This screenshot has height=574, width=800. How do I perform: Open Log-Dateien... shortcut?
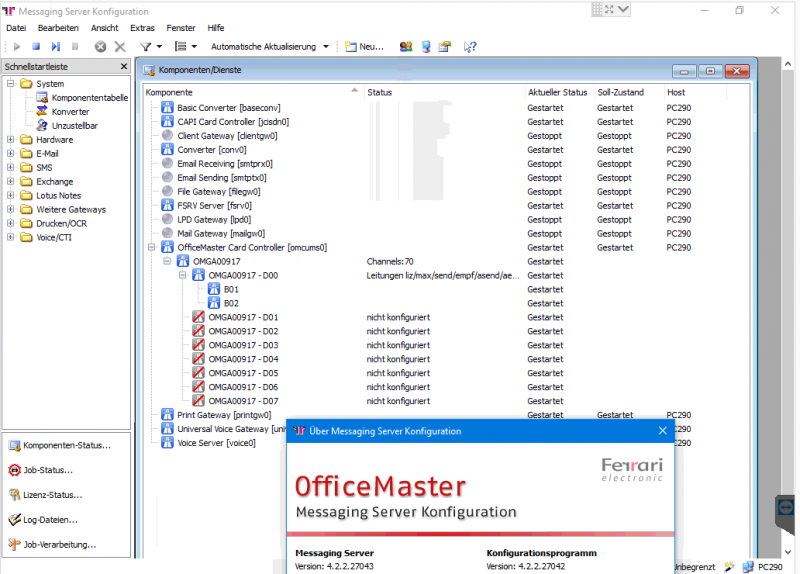(x=43, y=520)
